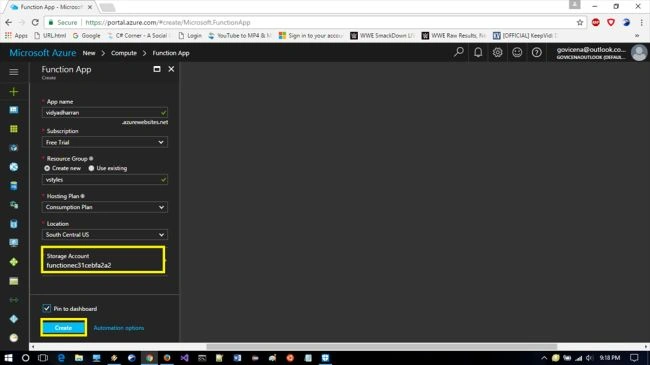Toggle Pin to dashboard checkbox
Viewport: 650px width, 365px height.
tap(46, 308)
